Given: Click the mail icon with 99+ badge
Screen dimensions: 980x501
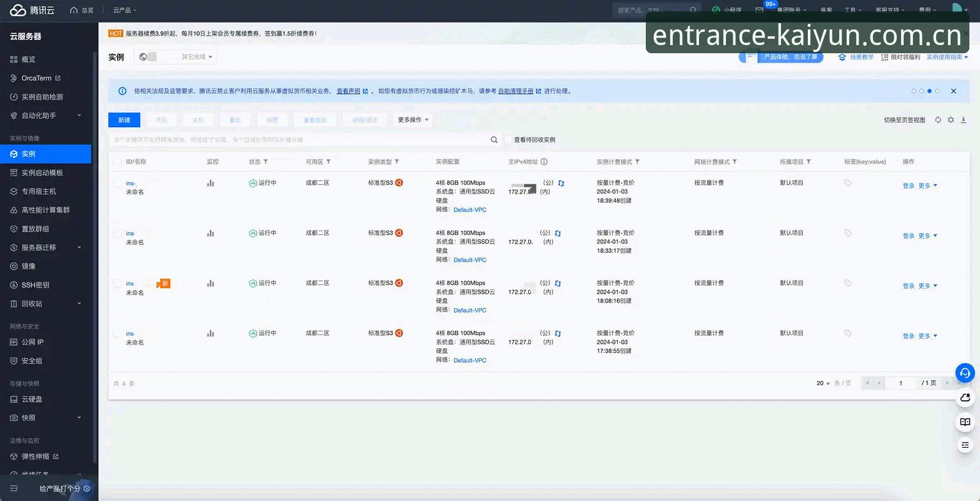Looking at the screenshot, I should (x=760, y=10).
